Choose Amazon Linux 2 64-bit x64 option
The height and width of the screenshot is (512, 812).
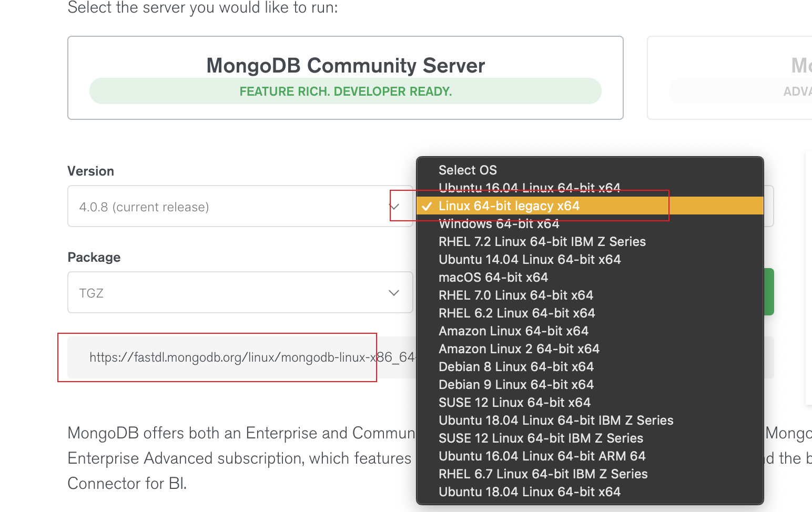[590, 349]
